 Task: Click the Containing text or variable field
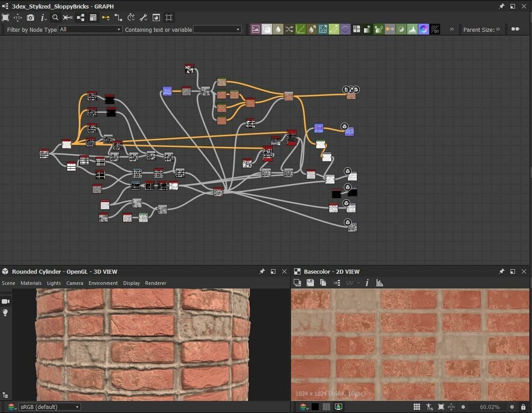point(217,30)
